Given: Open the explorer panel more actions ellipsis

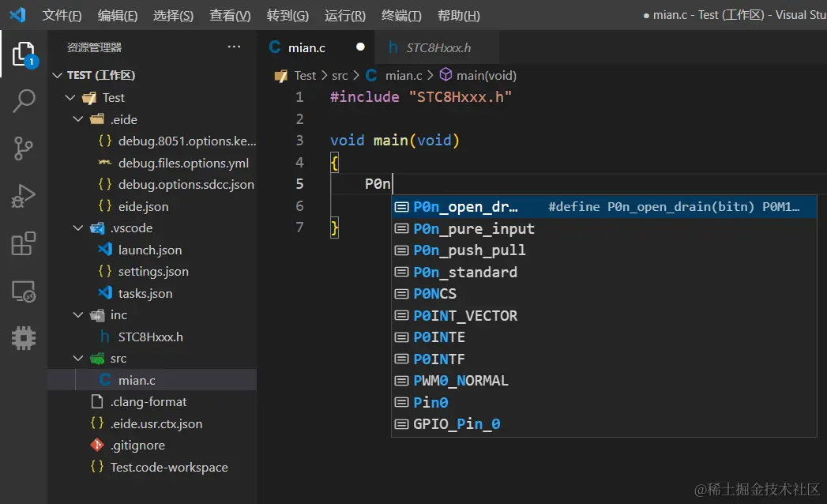Looking at the screenshot, I should tap(234, 47).
